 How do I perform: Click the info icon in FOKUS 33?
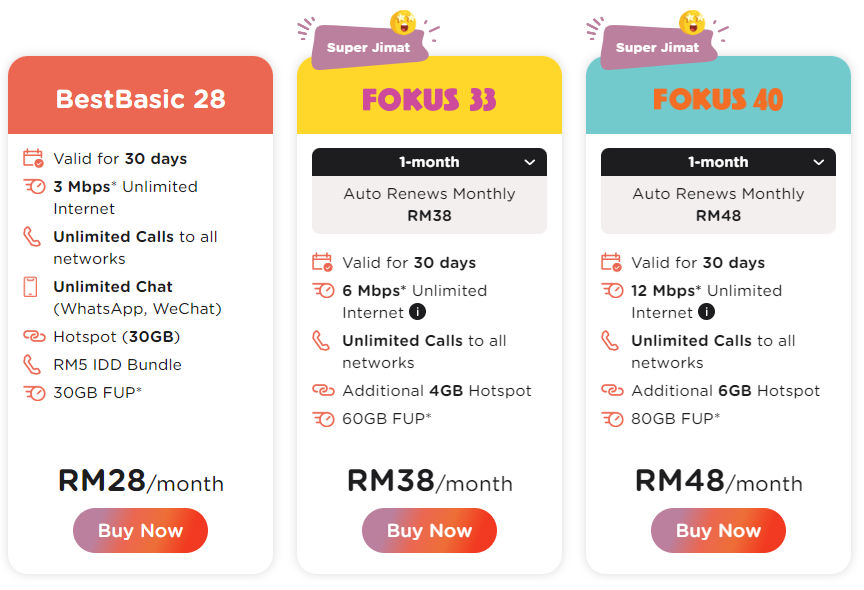[418, 312]
